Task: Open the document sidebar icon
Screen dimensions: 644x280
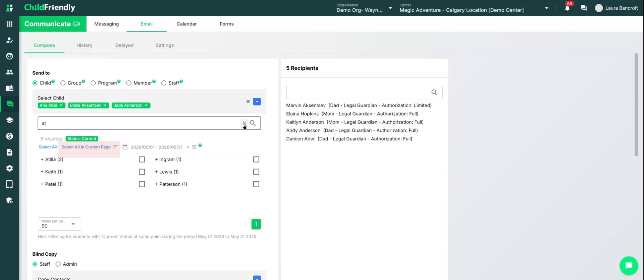Action: (10, 152)
